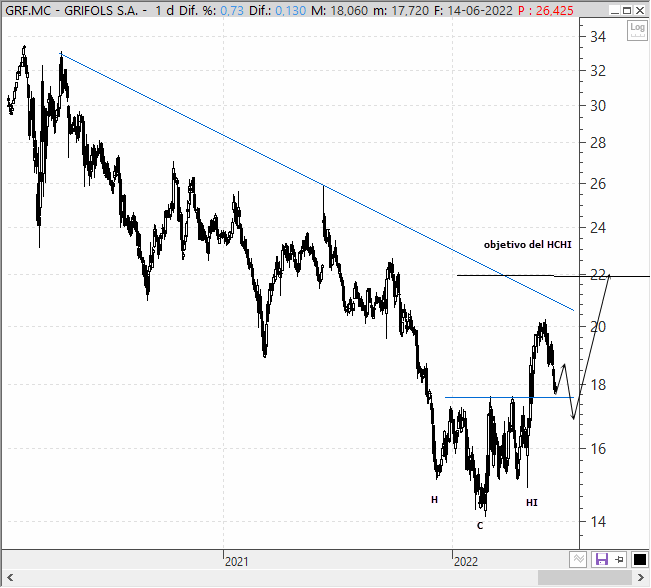This screenshot has width=651, height=588.
Task: Click the Dif. % value 0,73
Action: pyautogui.click(x=232, y=10)
